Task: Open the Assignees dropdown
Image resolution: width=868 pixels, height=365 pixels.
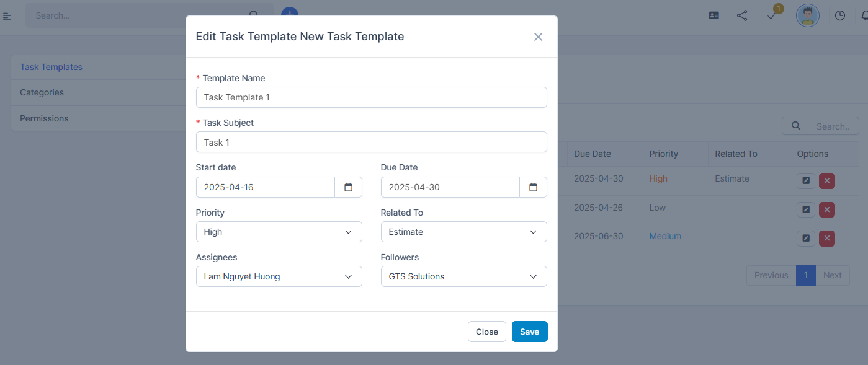Action: (279, 276)
